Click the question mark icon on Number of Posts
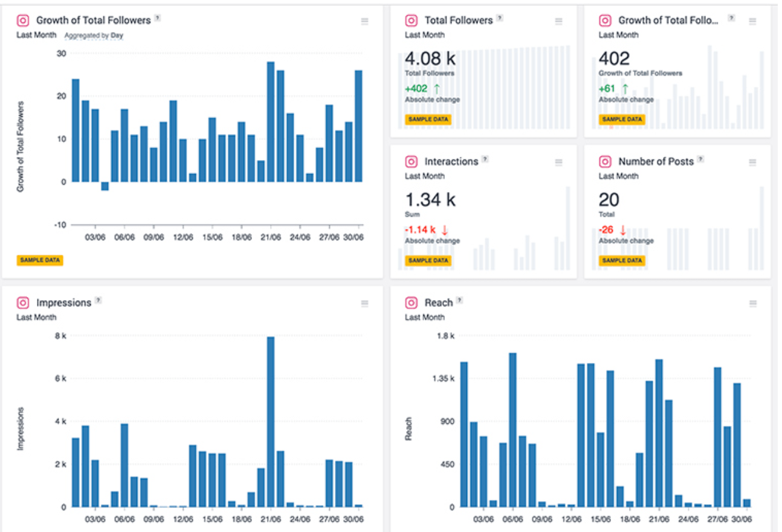This screenshot has height=532, width=782. point(700,159)
